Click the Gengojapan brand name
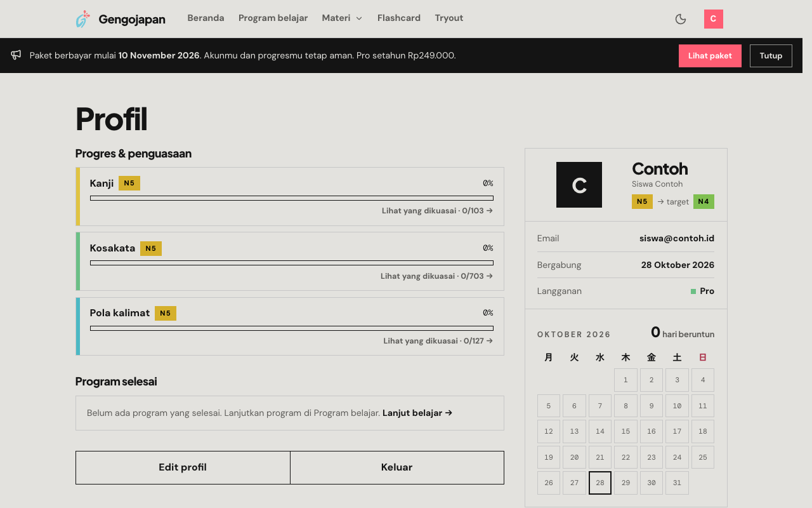This screenshot has height=508, width=812. coord(132,19)
